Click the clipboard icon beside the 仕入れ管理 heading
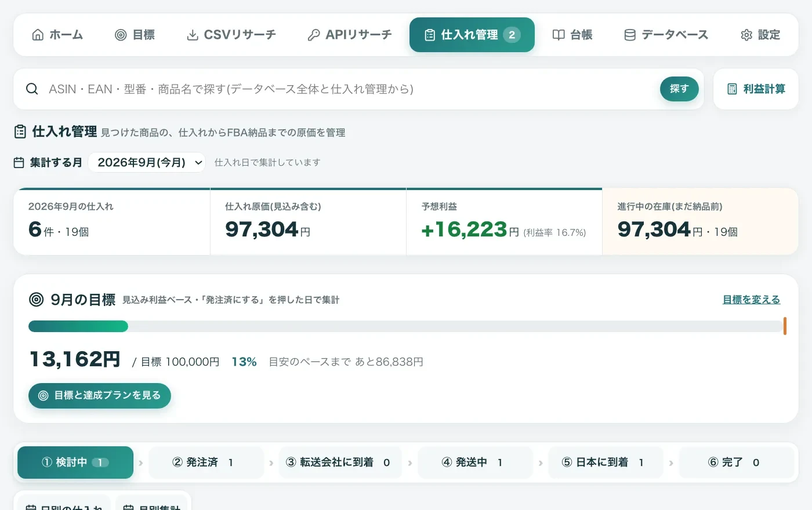 20,132
